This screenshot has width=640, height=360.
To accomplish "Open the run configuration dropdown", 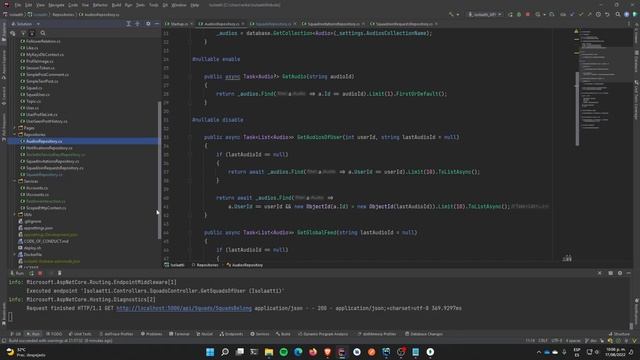I will tap(485, 14).
